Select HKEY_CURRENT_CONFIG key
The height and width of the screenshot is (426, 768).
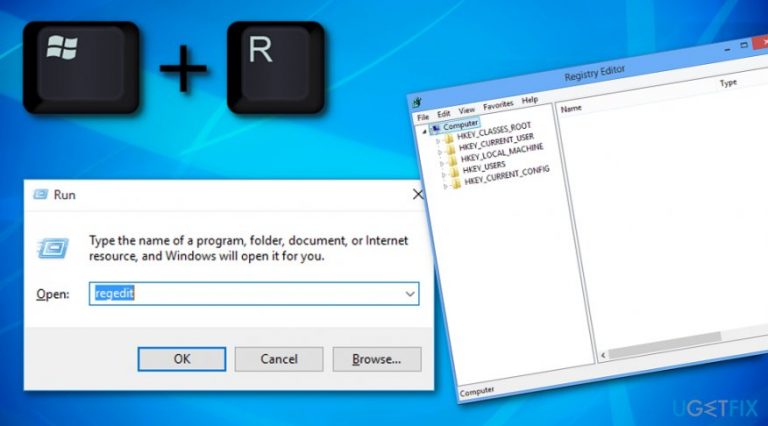pyautogui.click(x=507, y=175)
